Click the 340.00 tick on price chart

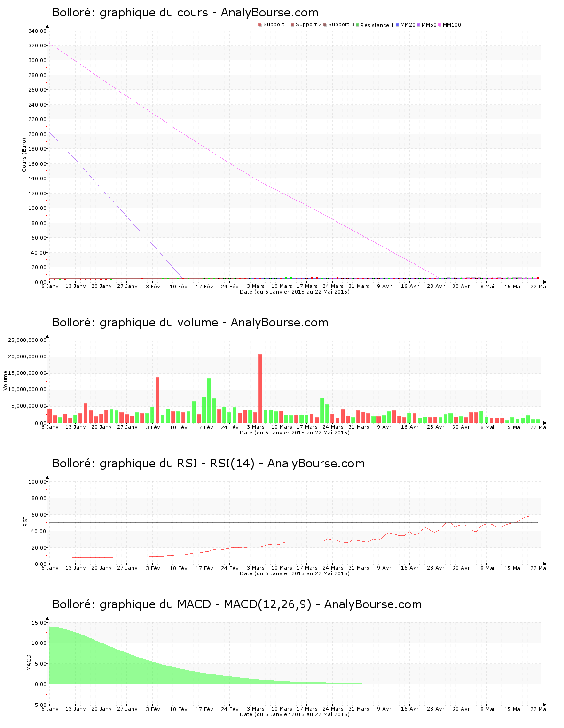tap(37, 31)
